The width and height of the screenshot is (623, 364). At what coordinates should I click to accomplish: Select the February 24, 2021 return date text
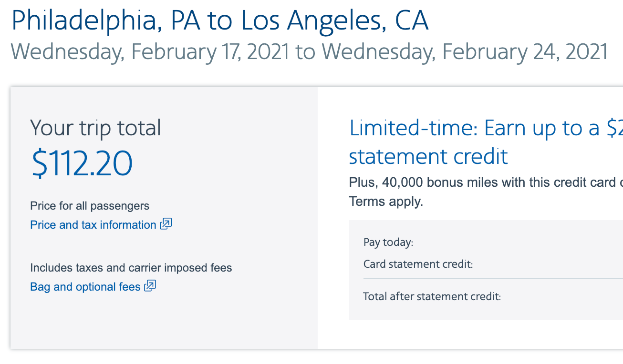click(525, 51)
